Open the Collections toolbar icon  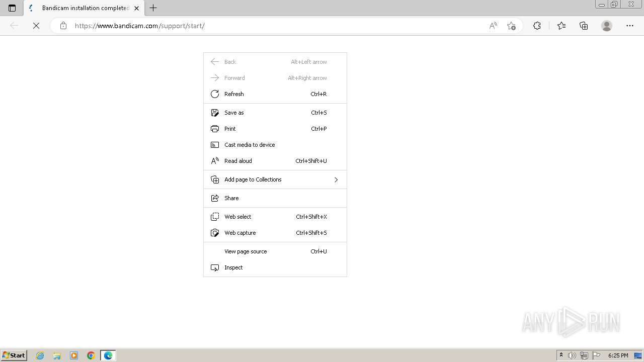[584, 26]
